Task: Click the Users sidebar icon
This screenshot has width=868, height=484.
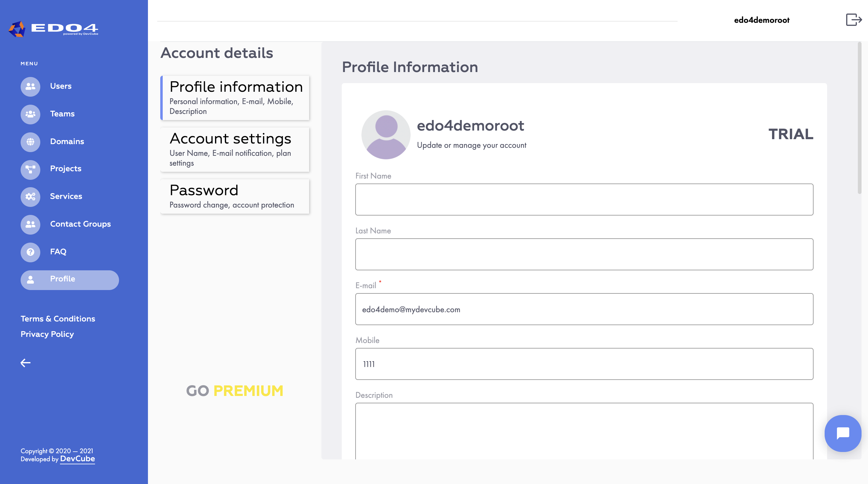Action: click(x=30, y=86)
